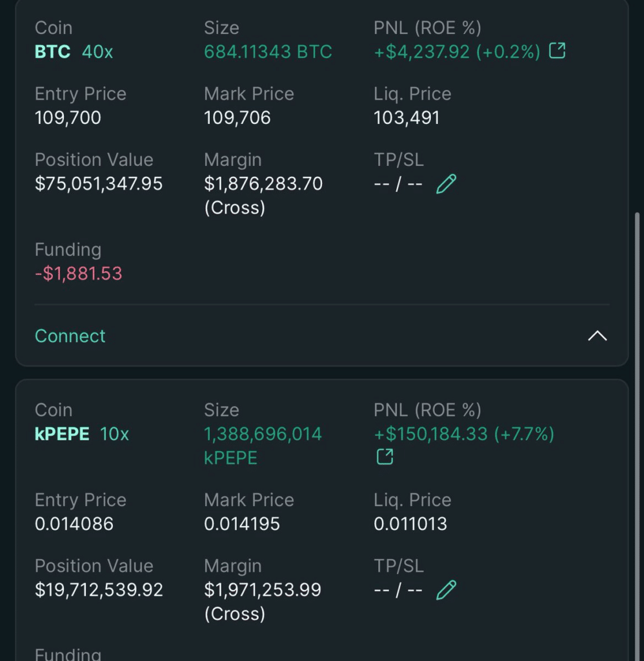This screenshot has height=661, width=644.
Task: Click kPEPE PNL value +$150,184.33
Action: (x=431, y=434)
